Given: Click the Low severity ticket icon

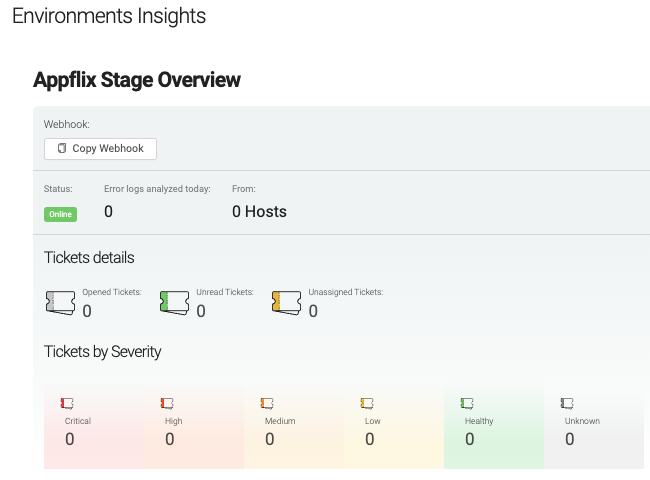Looking at the screenshot, I should (368, 403).
